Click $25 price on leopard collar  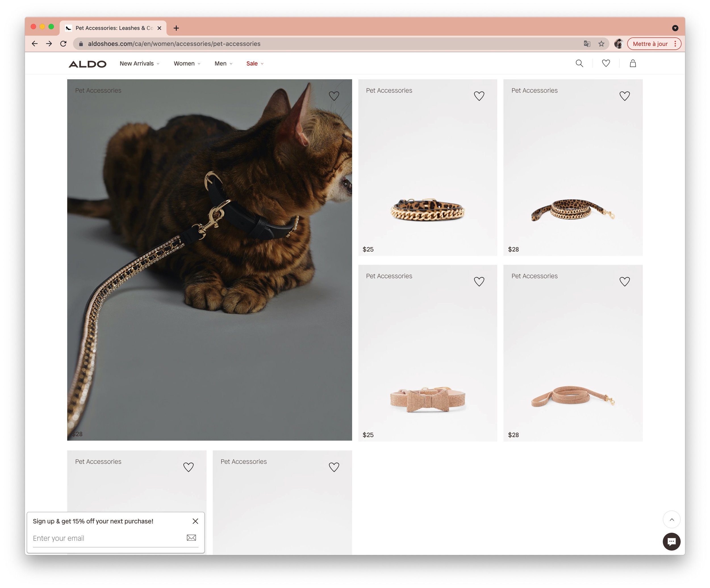(368, 249)
